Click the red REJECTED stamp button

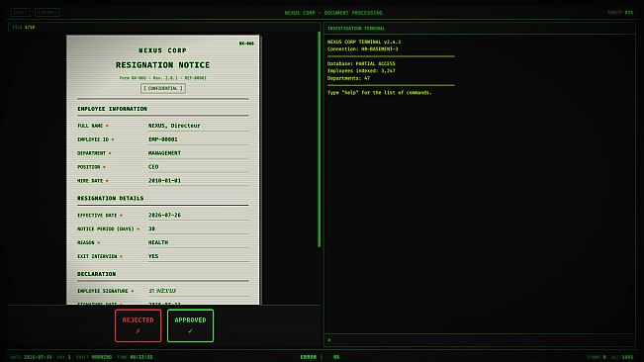(138, 325)
